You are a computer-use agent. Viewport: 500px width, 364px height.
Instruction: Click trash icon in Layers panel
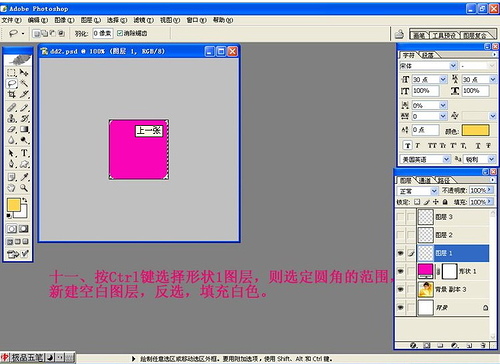[483, 345]
